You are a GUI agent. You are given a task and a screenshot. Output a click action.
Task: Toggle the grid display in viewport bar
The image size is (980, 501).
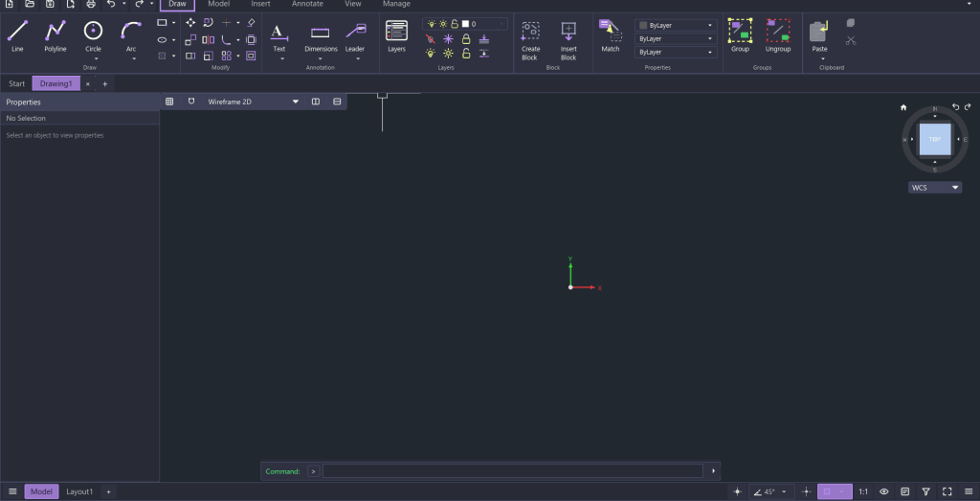[169, 102]
